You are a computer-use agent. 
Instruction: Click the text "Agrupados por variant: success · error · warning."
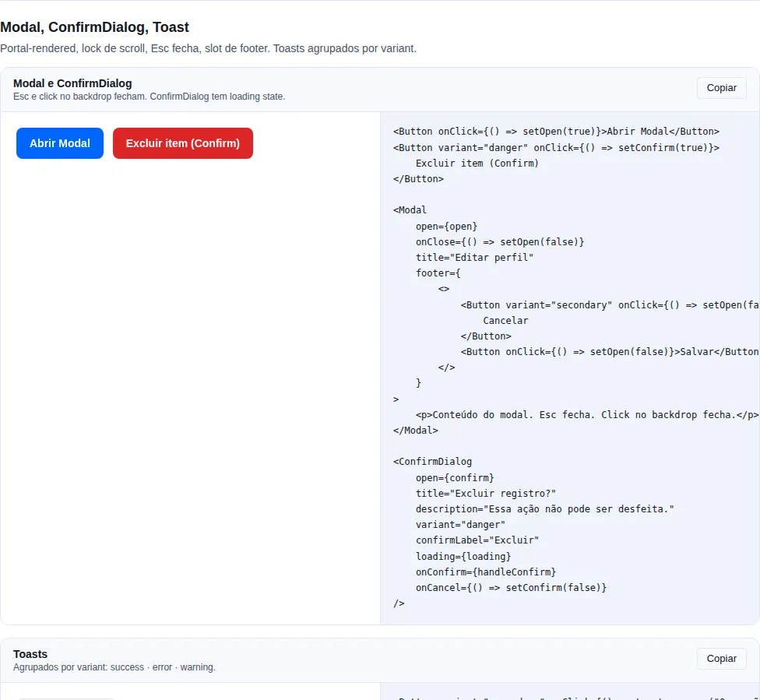point(114,667)
